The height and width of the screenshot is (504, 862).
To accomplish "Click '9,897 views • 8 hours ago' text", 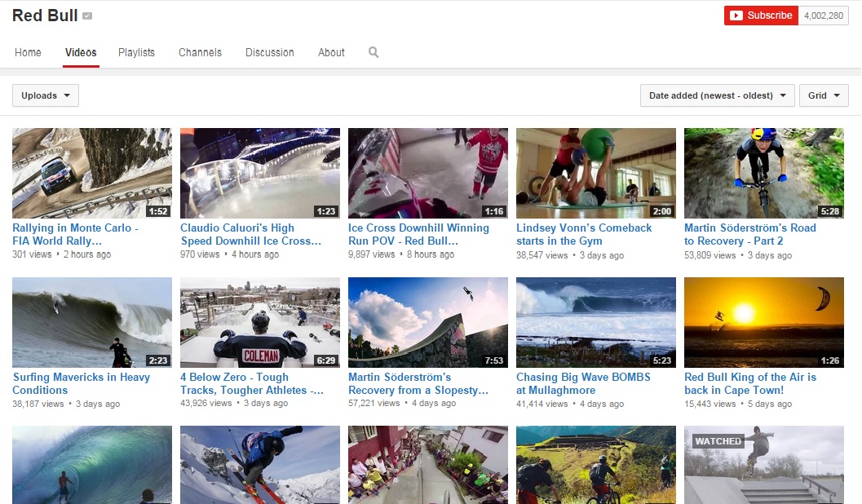I will pyautogui.click(x=401, y=254).
